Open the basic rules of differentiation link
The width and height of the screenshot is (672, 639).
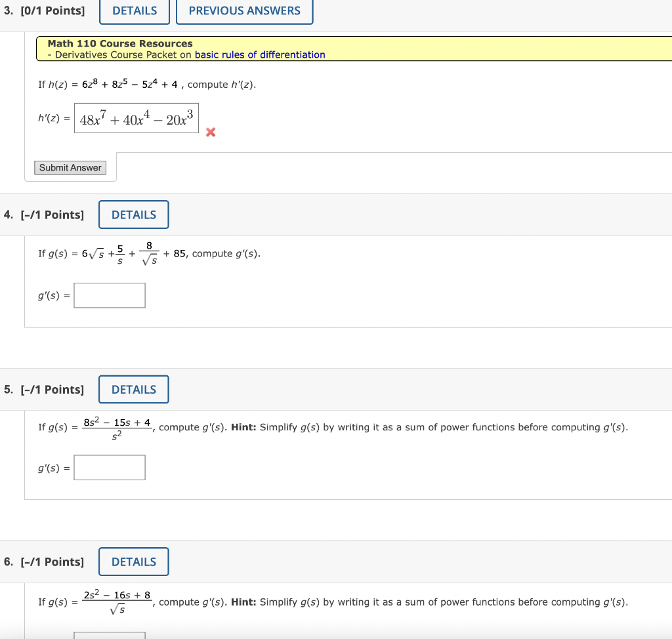click(261, 54)
